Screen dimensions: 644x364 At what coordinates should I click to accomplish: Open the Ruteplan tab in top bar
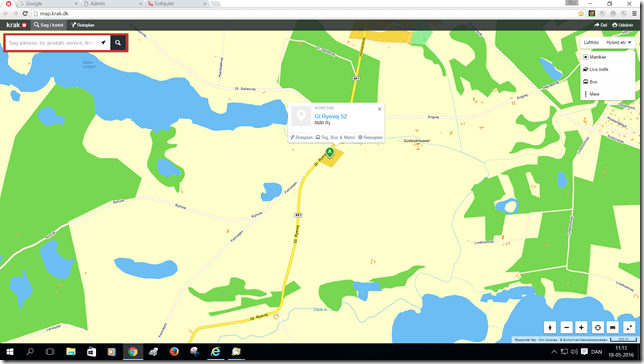pyautogui.click(x=83, y=25)
